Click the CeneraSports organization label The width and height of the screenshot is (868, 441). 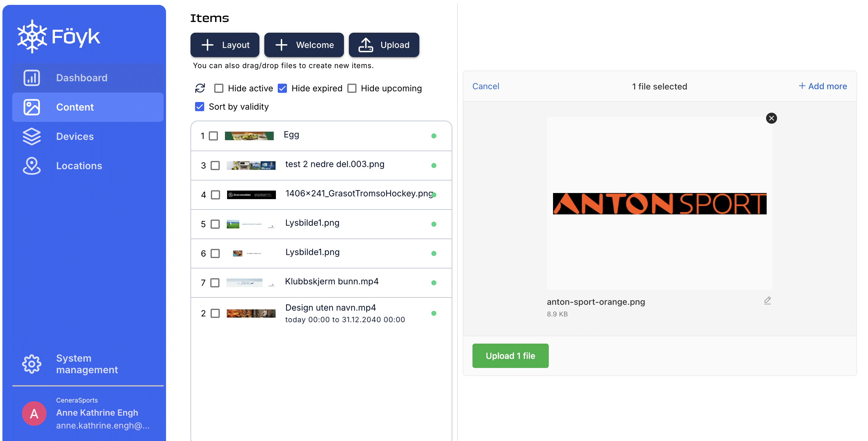[x=77, y=400]
